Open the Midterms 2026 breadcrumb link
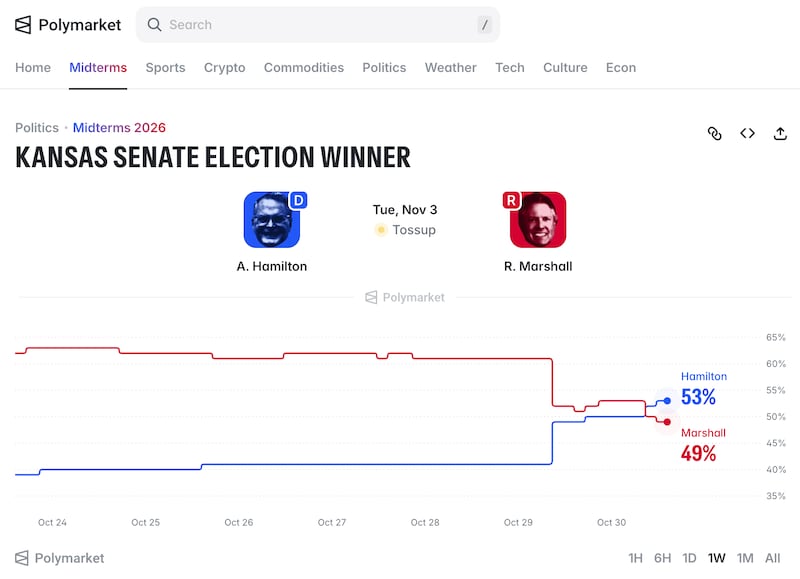Screen dimensions: 800x579 (x=119, y=128)
